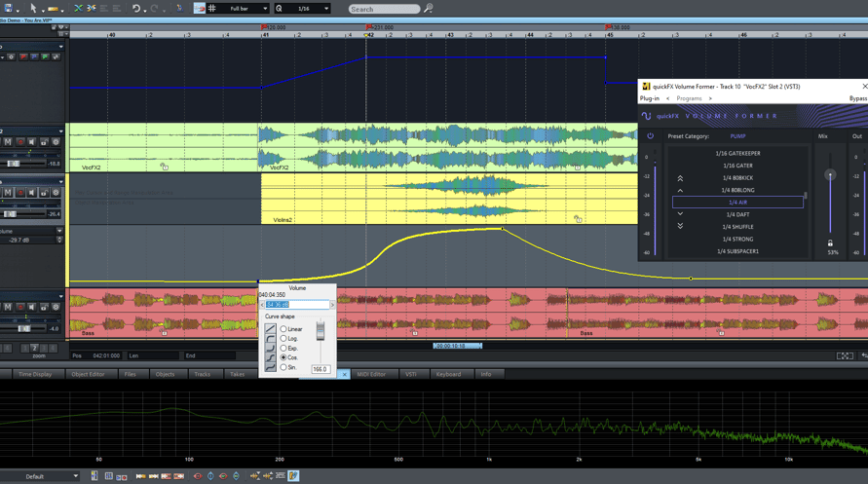
Task: Switch to the Tracks tab
Action: [x=202, y=375]
